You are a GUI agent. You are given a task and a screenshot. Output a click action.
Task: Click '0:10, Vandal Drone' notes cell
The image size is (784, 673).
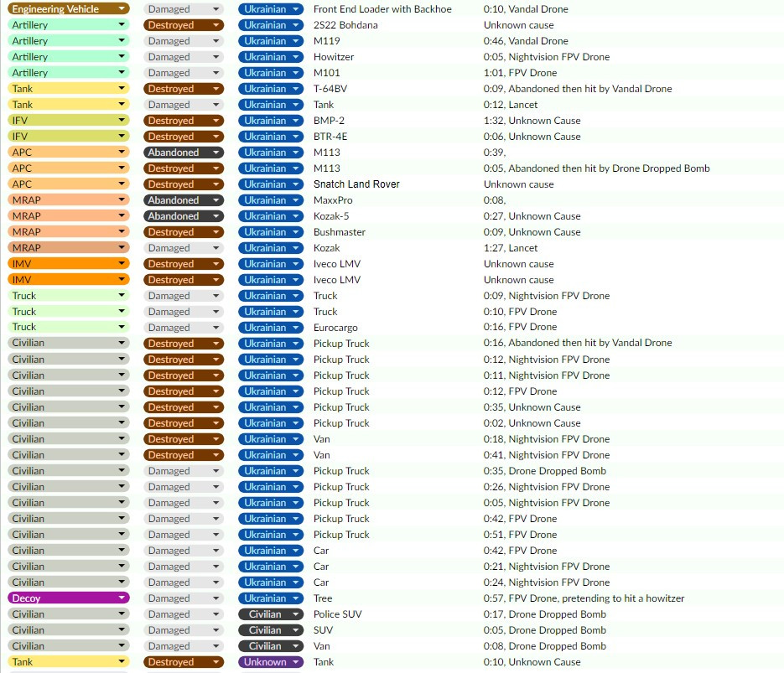(x=526, y=9)
